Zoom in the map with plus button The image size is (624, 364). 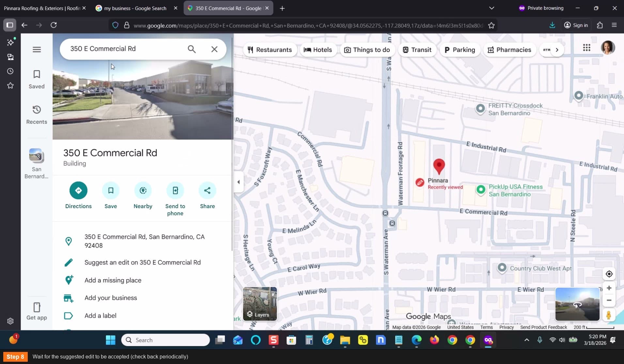coord(609,288)
